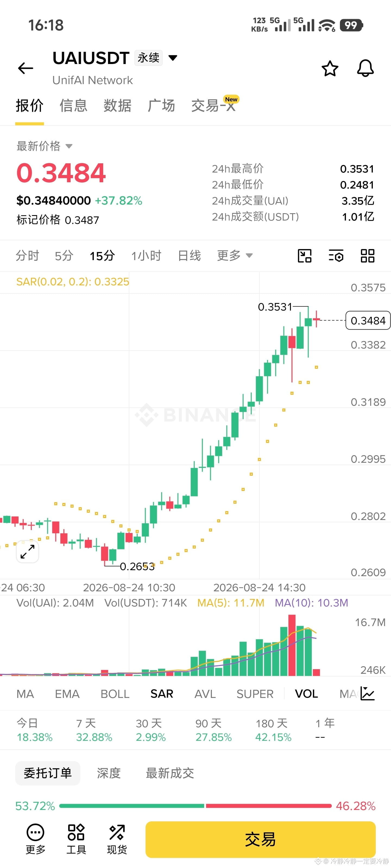The height and width of the screenshot is (868, 391).
Task: Tap the 180 天 42.15% performance value
Action: pos(273,737)
